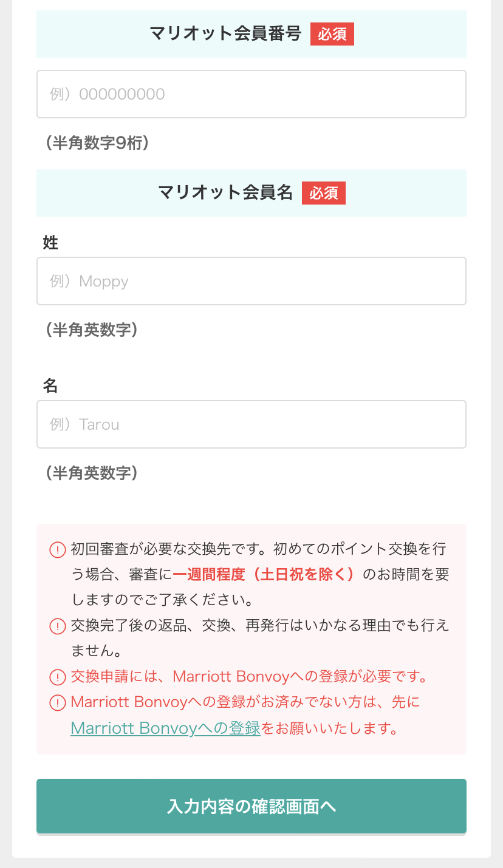This screenshot has width=503, height=868.
Task: Click the Marriott member number input field
Action: click(251, 94)
